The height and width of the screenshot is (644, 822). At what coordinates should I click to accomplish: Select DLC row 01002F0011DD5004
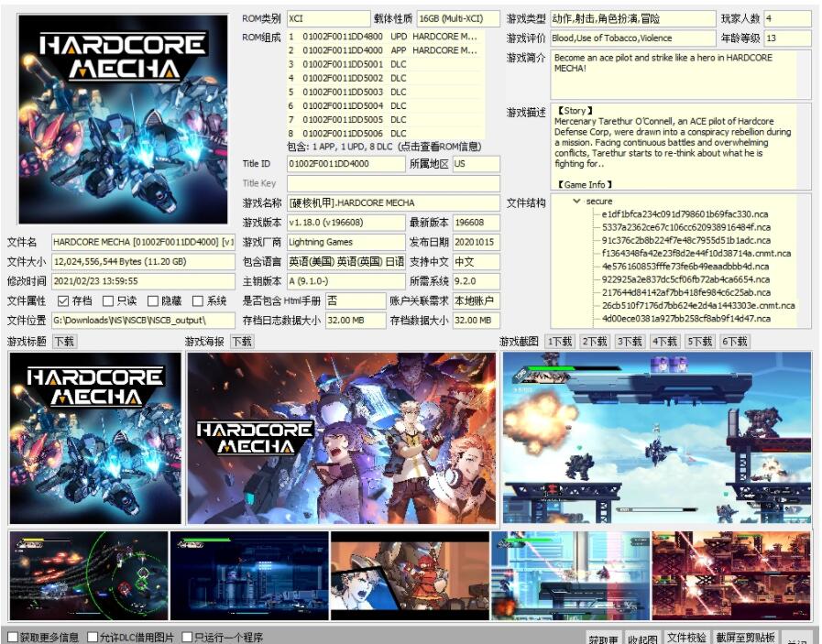click(385, 106)
